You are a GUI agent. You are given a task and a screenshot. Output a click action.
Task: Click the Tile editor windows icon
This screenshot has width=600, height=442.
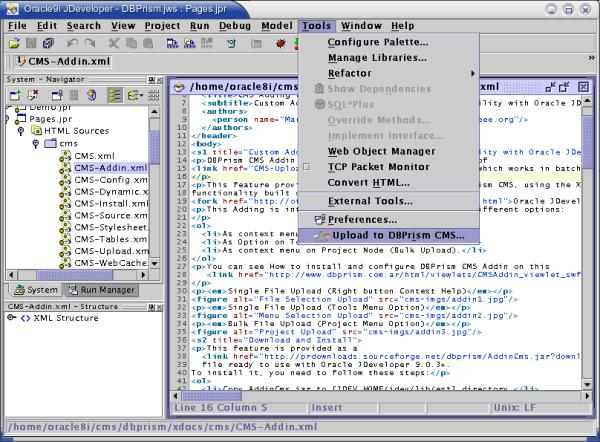[550, 87]
